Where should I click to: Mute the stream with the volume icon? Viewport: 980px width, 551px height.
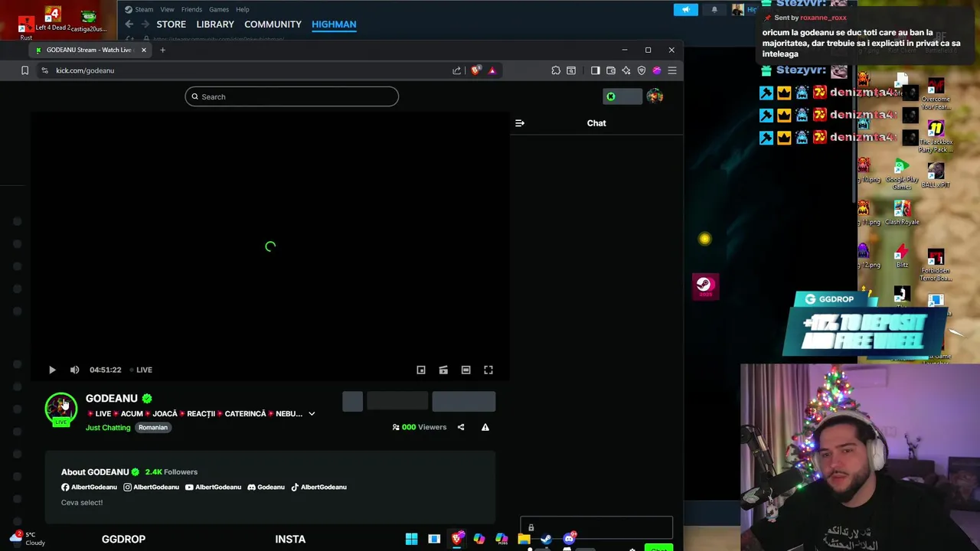click(x=74, y=370)
